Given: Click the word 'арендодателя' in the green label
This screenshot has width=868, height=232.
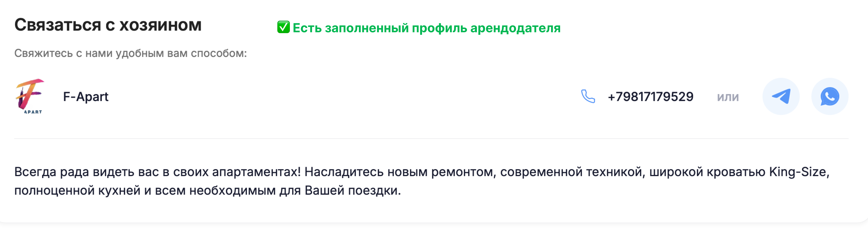Looking at the screenshot, I should tap(516, 28).
